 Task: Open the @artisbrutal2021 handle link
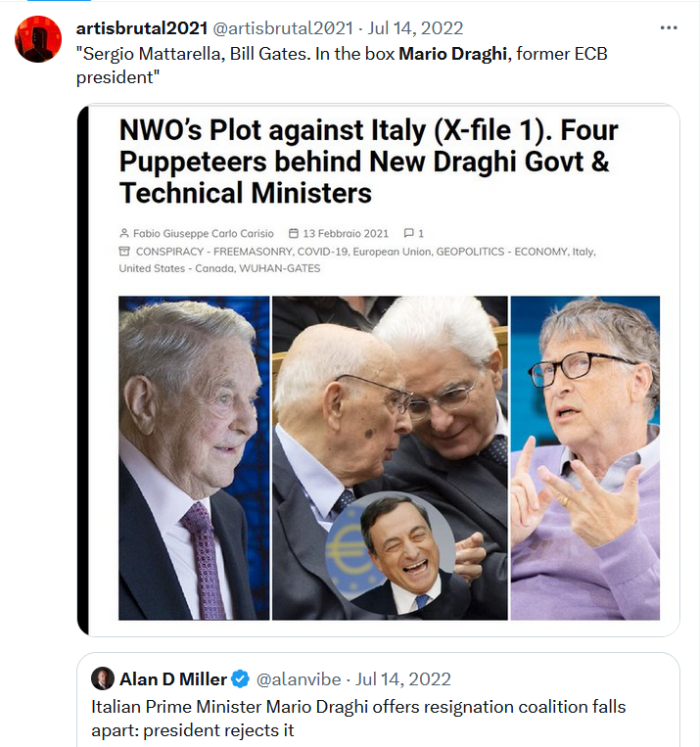[283, 28]
